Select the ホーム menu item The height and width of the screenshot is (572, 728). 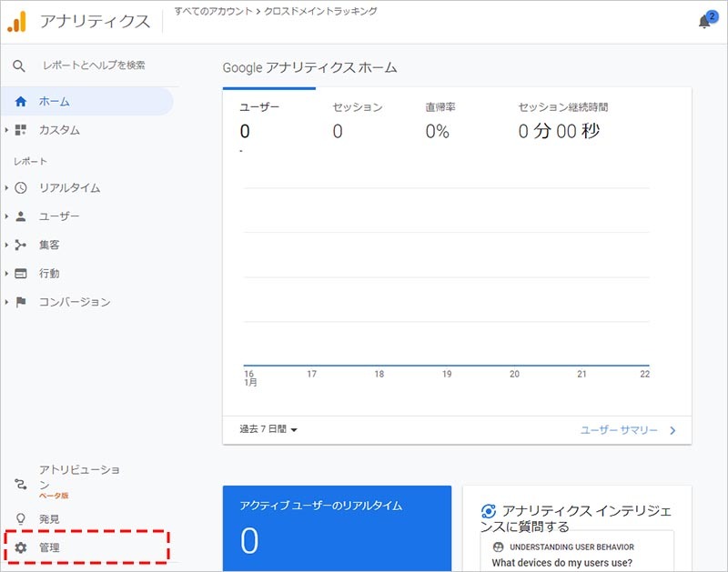[55, 102]
